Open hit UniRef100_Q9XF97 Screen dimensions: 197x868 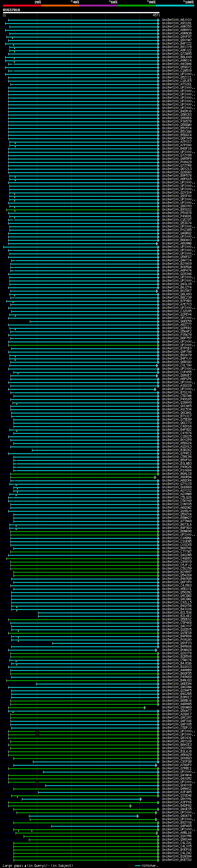[176, 37]
